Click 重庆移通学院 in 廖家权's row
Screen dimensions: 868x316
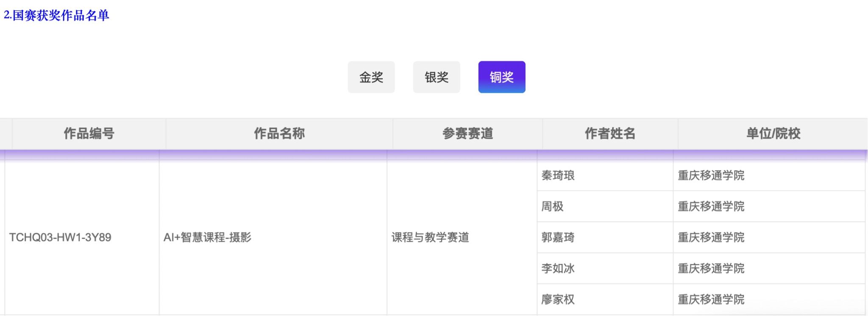pyautogui.click(x=711, y=299)
